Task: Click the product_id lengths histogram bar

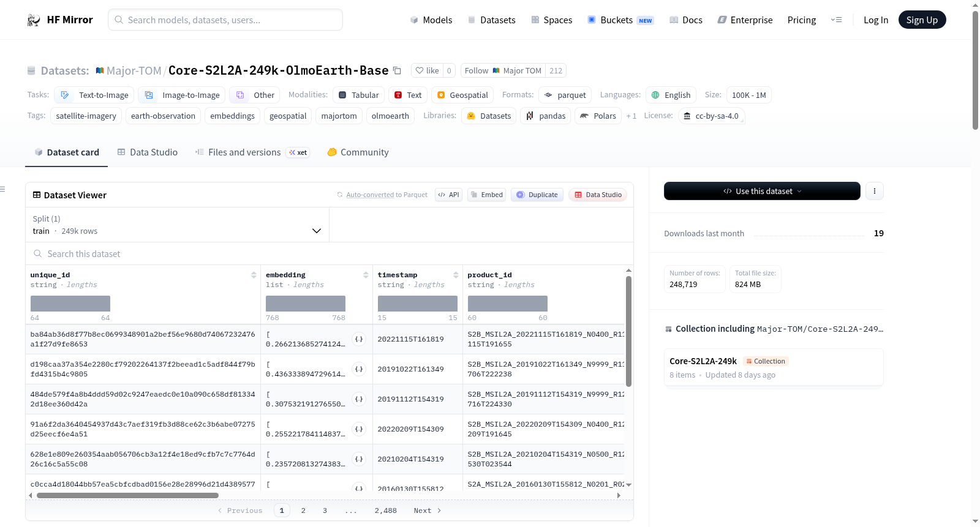Action: [508, 304]
